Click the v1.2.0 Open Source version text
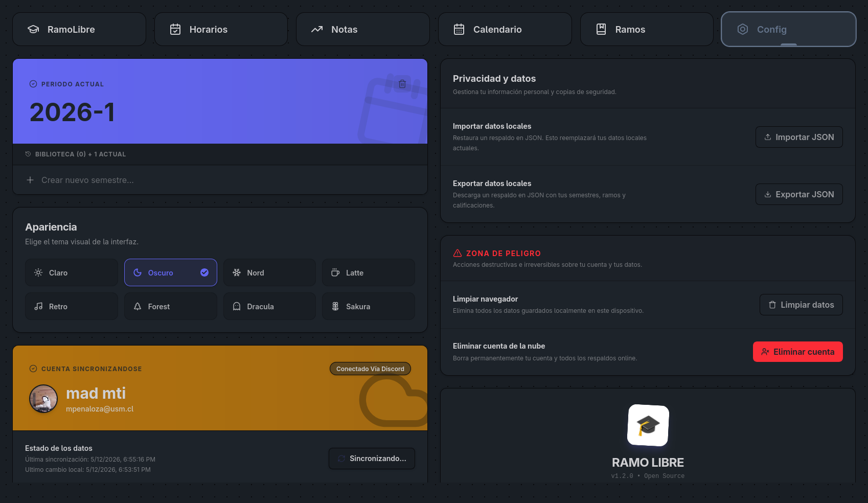 pos(648,476)
